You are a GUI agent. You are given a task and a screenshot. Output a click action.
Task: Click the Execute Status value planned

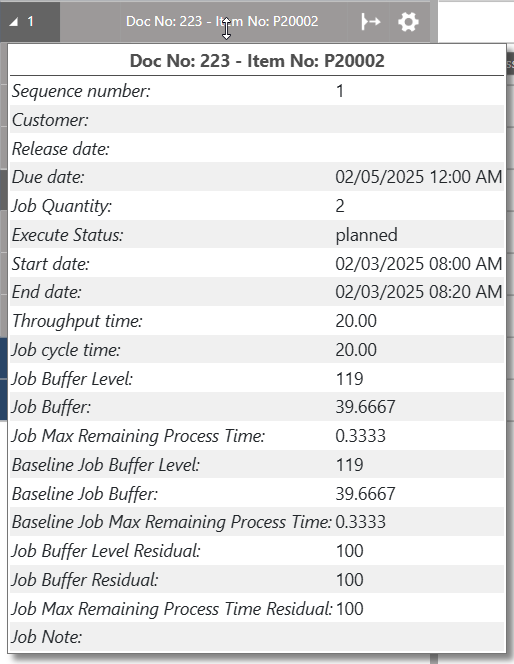(366, 235)
